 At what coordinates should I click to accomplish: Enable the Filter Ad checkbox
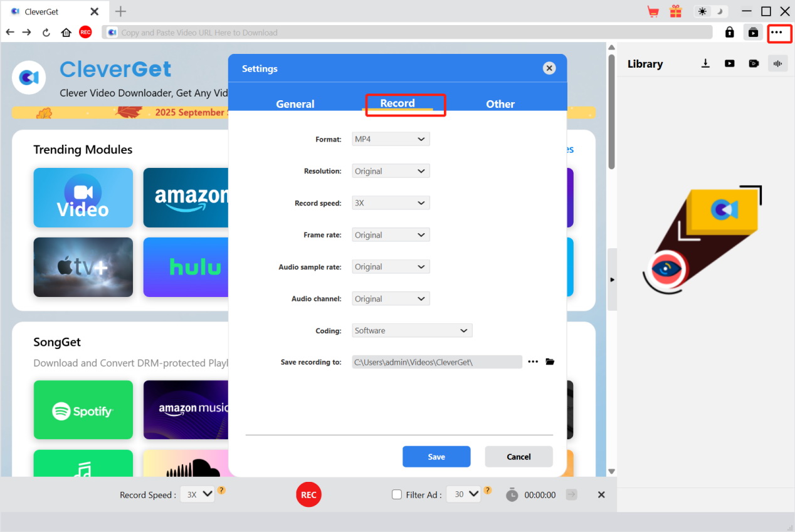click(397, 494)
